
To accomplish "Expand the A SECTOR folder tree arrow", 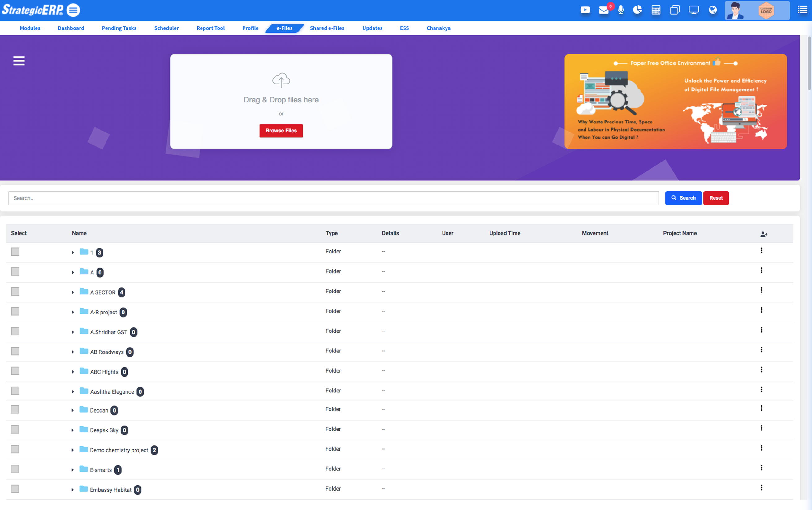I will pos(73,292).
